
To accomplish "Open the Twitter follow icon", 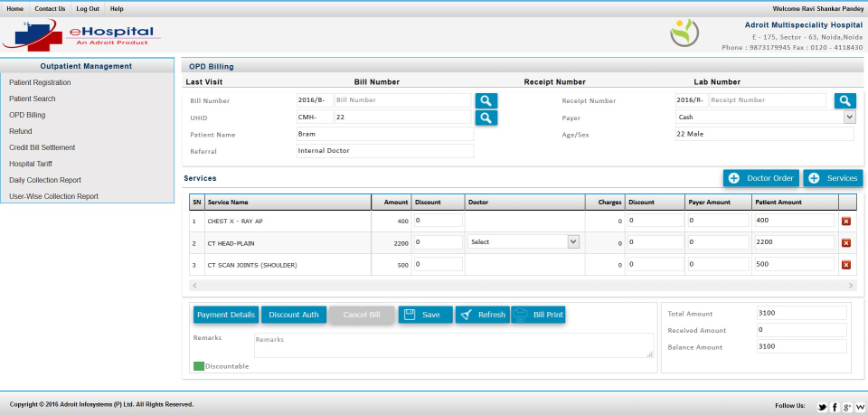I will [x=823, y=407].
